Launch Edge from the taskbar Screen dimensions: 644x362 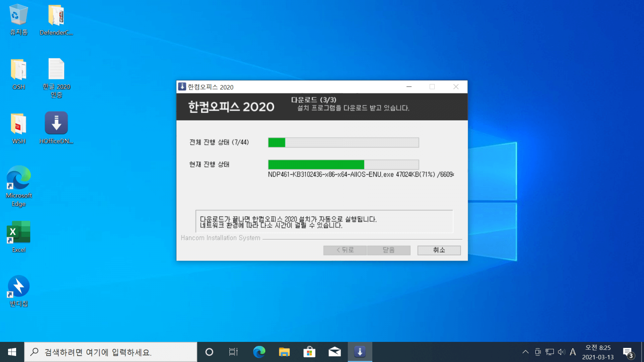(259, 352)
